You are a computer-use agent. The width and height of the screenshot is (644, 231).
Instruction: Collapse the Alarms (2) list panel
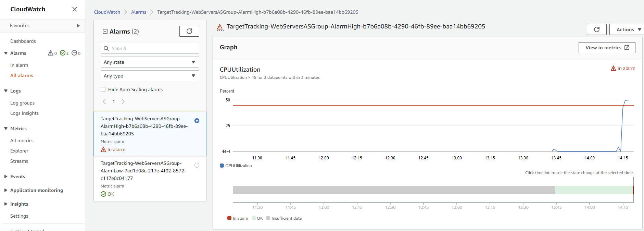(x=105, y=31)
